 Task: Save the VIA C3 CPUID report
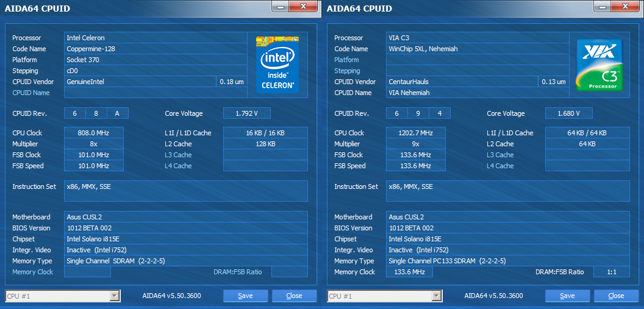click(x=568, y=296)
